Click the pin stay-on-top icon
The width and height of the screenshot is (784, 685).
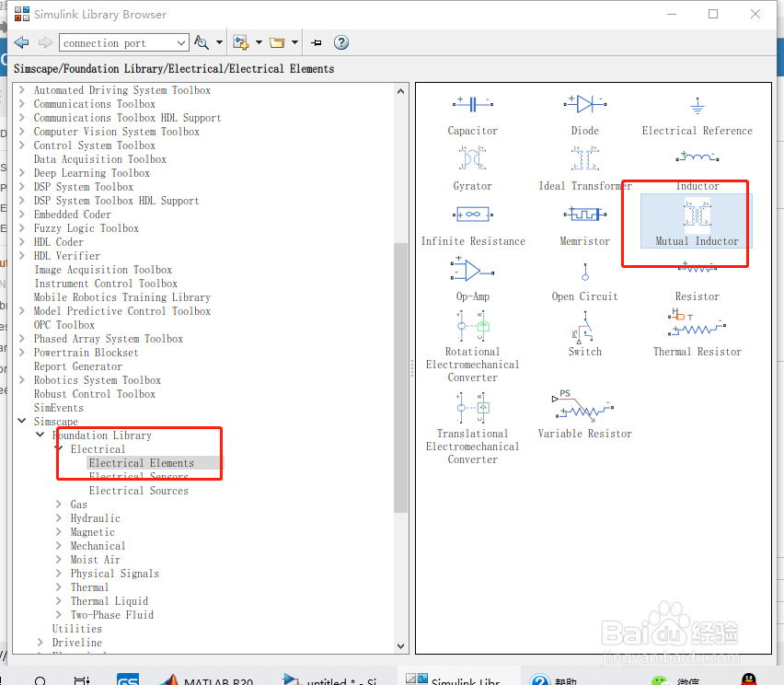click(x=316, y=42)
